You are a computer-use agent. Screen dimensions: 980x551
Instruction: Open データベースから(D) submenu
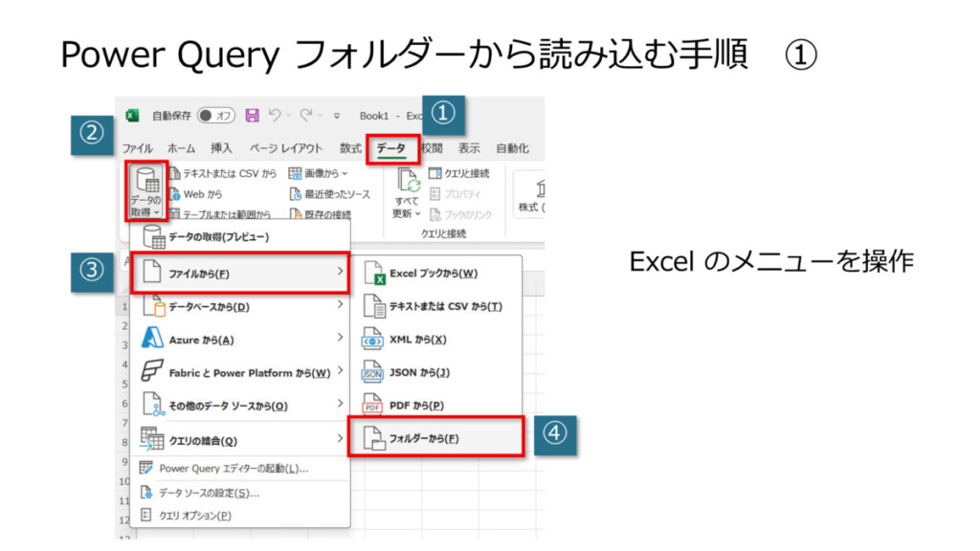pyautogui.click(x=240, y=307)
